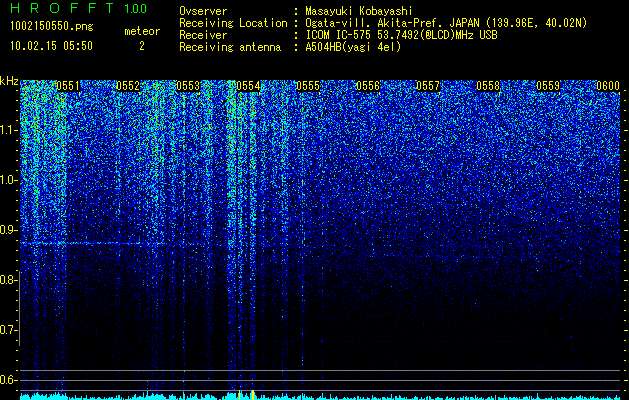Click the 0.6 frequency axis label
The image size is (629, 400).
click(x=9, y=380)
